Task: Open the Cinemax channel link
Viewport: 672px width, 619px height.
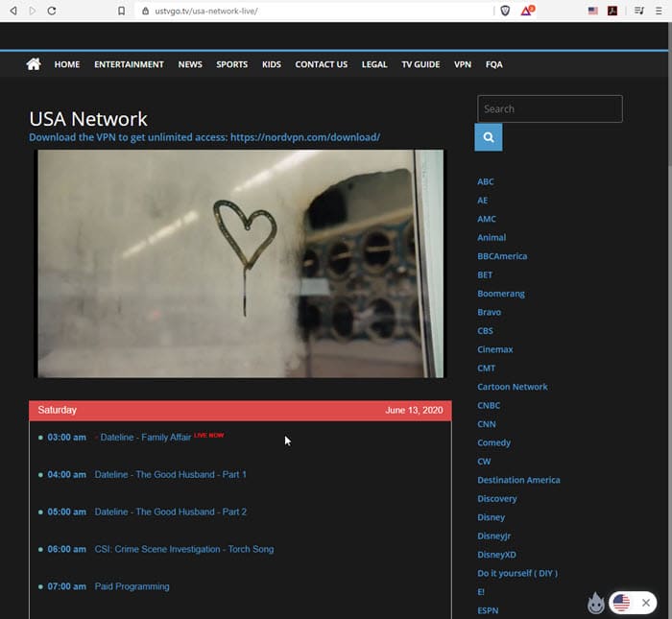Action: [495, 349]
